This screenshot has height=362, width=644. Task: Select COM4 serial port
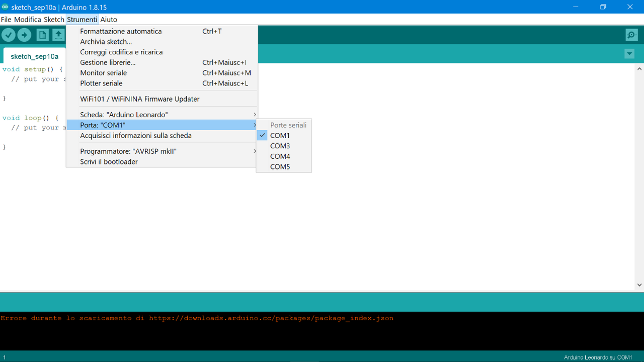pos(284,156)
